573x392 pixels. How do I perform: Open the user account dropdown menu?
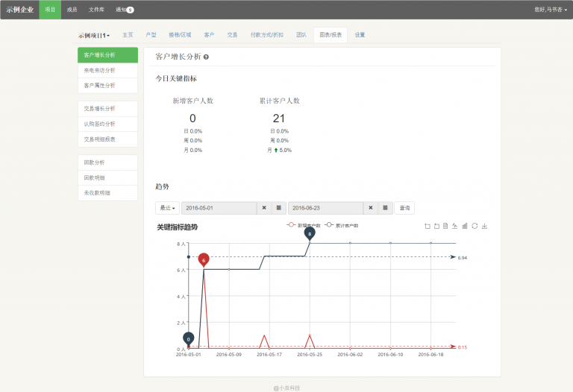click(550, 10)
